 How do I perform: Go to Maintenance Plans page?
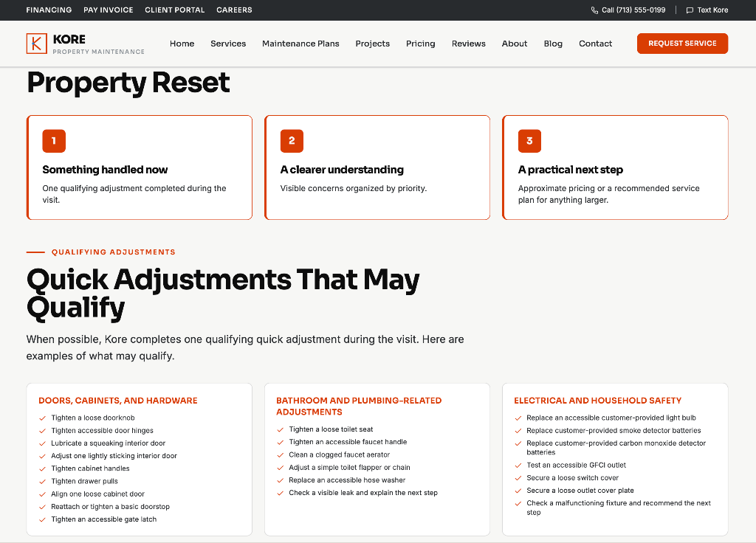(x=300, y=44)
